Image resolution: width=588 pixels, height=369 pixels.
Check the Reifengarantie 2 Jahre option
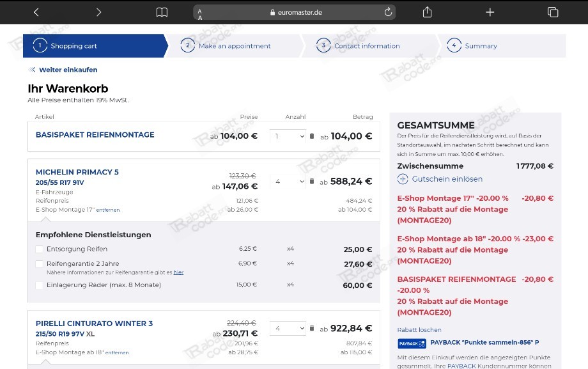[39, 264]
